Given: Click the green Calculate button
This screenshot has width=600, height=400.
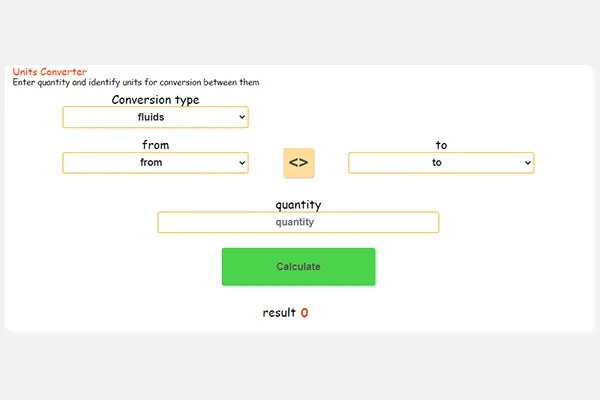Looking at the screenshot, I should 298,267.
